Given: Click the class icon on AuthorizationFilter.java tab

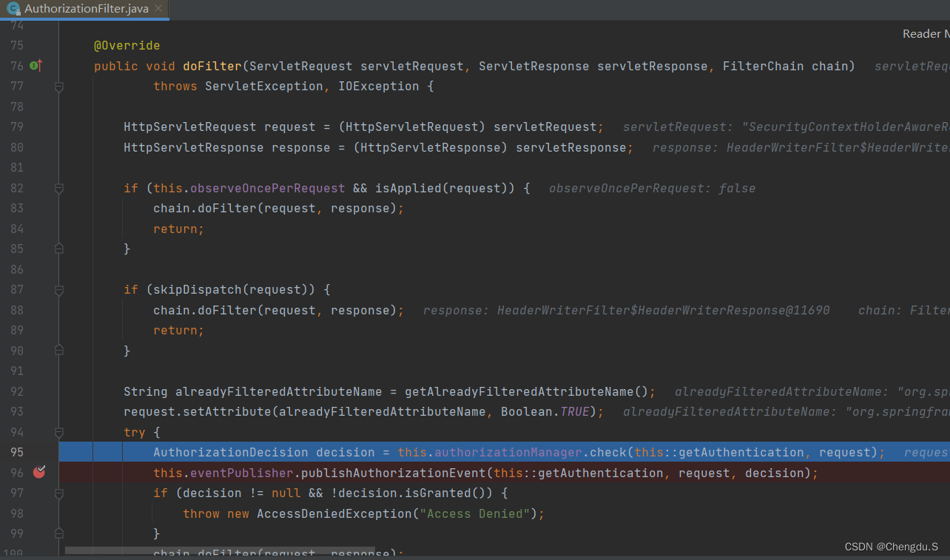Looking at the screenshot, I should point(13,10).
